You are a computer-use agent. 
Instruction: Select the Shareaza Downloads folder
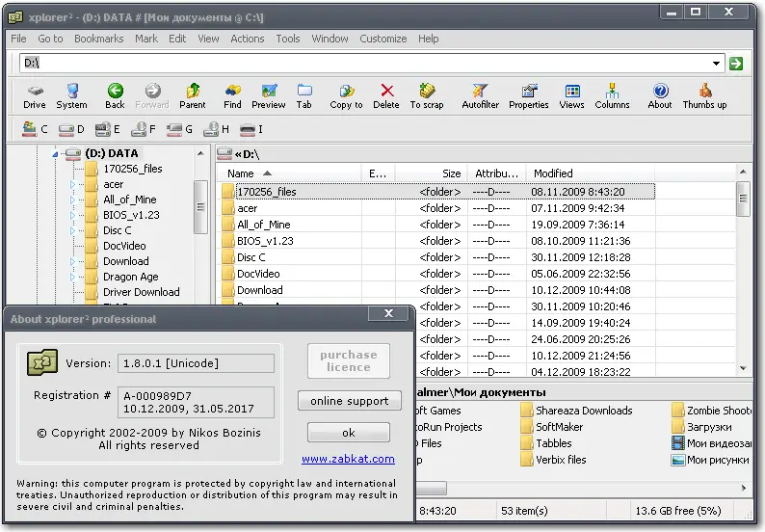pyautogui.click(x=576, y=411)
